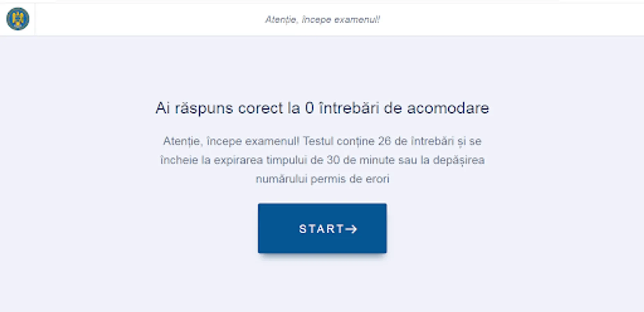644x312 pixels.
Task: Click the arrow icon on the START button
Action: click(351, 229)
